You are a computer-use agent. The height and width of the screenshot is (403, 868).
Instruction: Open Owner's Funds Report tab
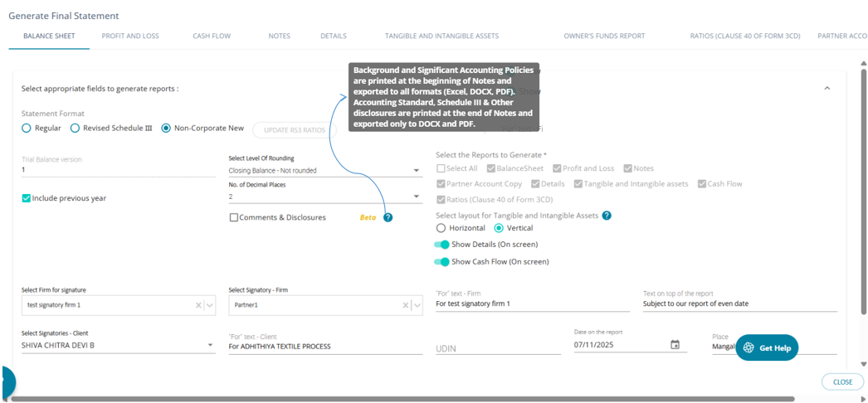coord(604,36)
